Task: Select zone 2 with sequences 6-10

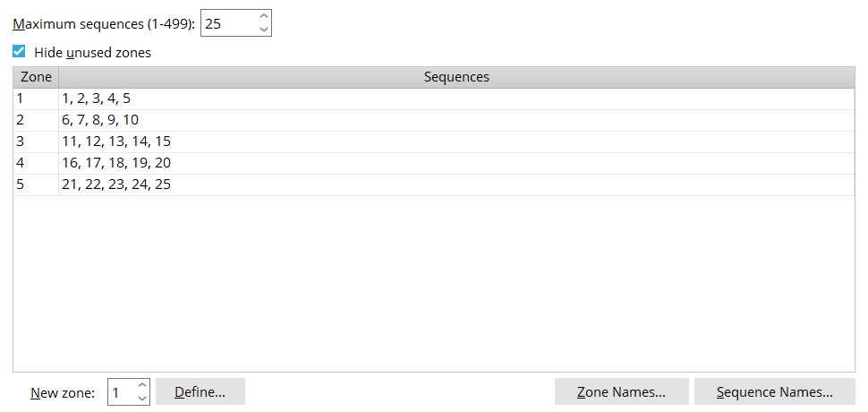Action: 434,120
